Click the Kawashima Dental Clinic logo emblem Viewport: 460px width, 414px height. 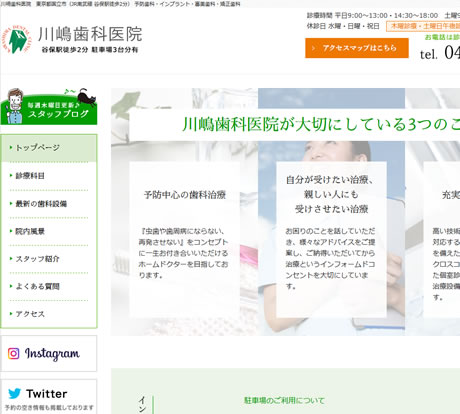pos(17,39)
